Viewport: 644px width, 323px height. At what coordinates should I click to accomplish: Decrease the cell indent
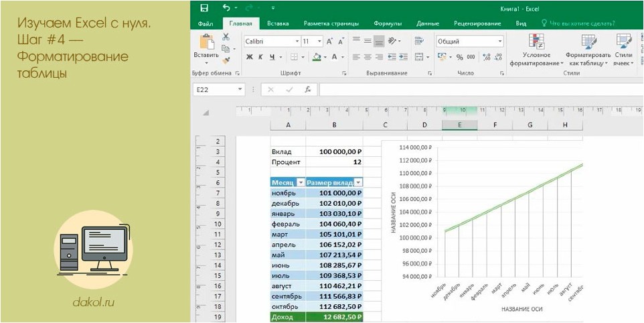(x=392, y=57)
